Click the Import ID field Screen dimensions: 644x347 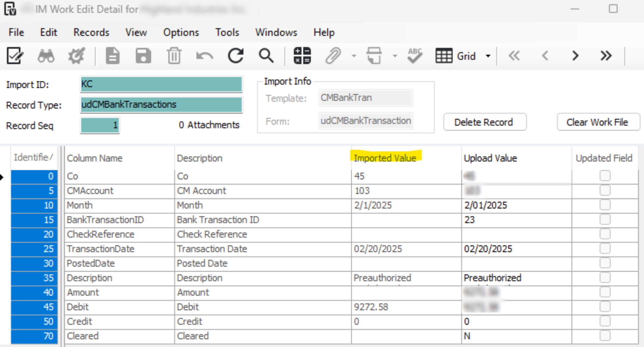click(x=161, y=84)
